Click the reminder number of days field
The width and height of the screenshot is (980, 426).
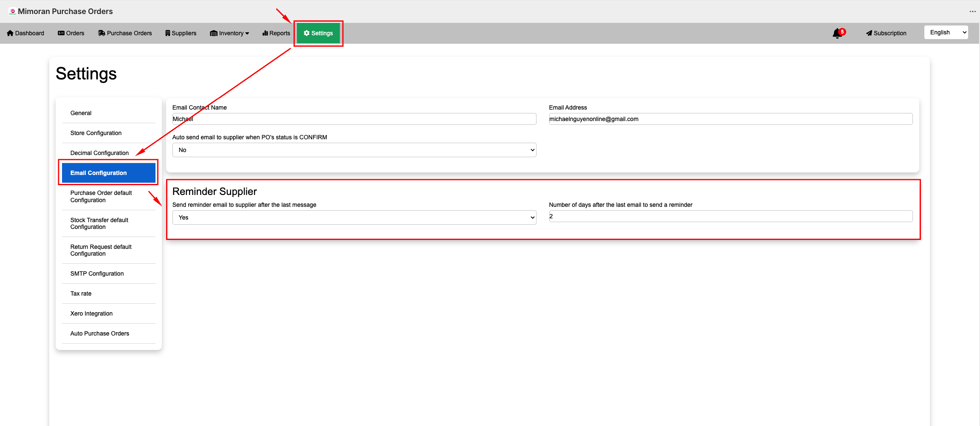click(x=730, y=216)
